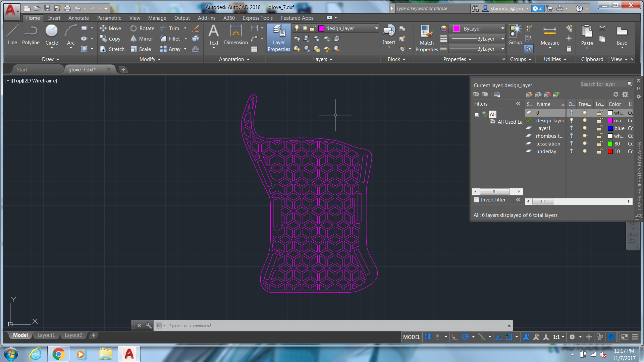Toggle On state of design_layer
644x362 pixels.
pos(572,120)
